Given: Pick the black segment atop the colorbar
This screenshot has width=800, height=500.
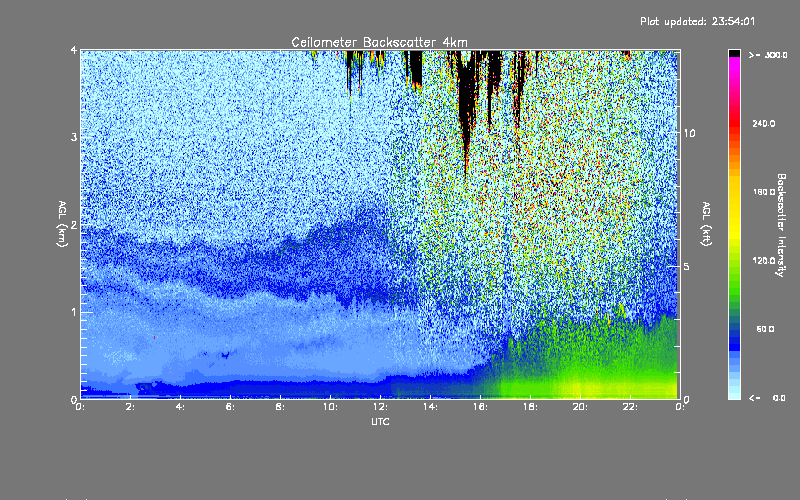Looking at the screenshot, I should [x=734, y=53].
